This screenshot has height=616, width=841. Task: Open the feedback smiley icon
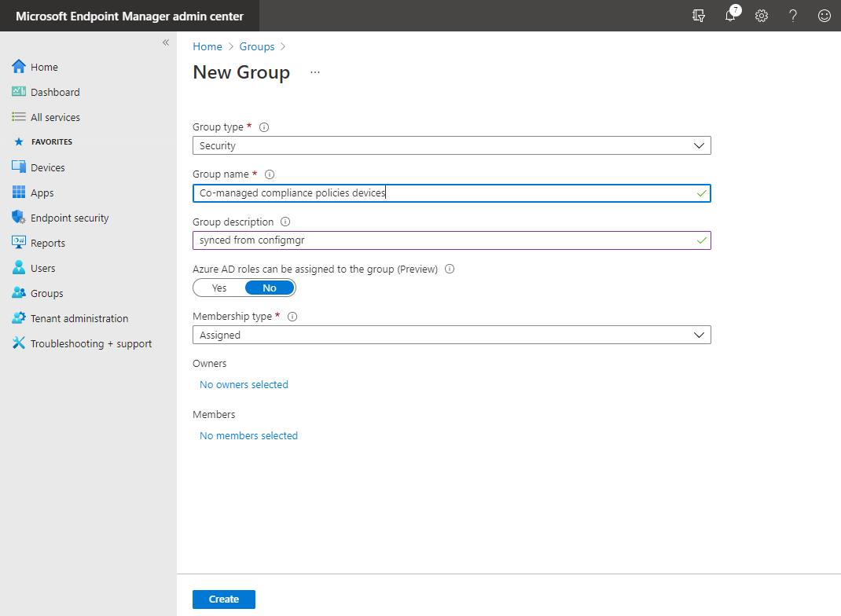pyautogui.click(x=824, y=16)
